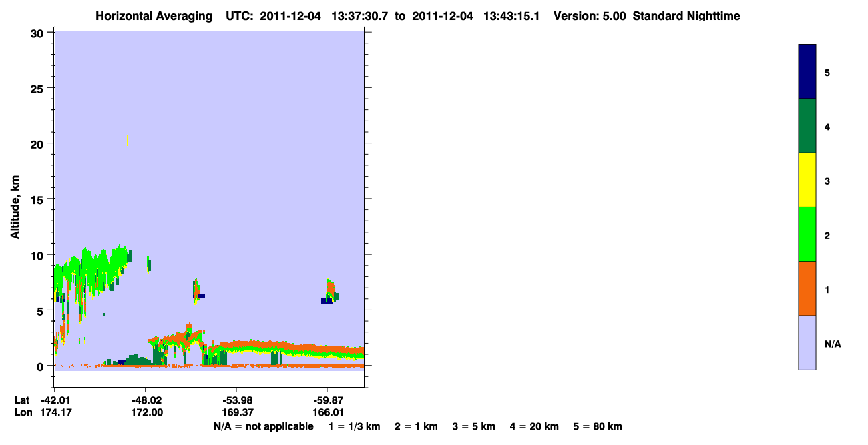Click the longitude value 169.37
The width and height of the screenshot is (868, 445).
236,413
